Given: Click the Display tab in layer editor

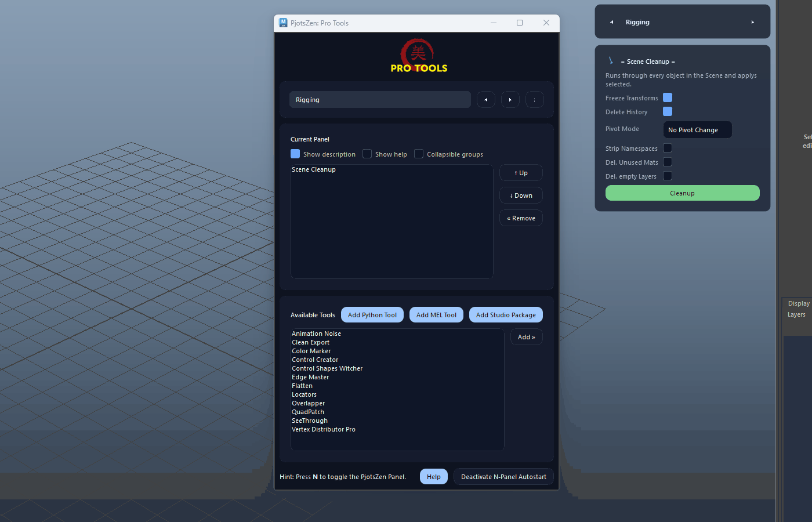Looking at the screenshot, I should tap(798, 303).
